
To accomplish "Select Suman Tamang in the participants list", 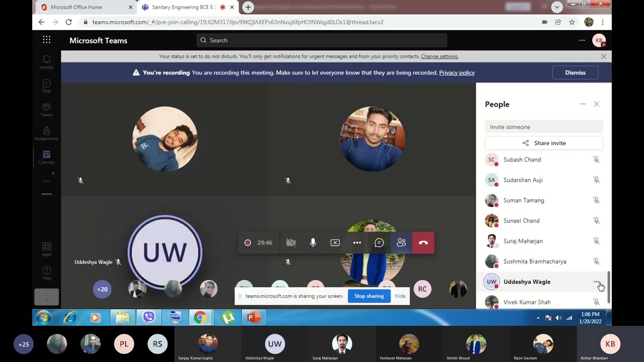I will click(542, 201).
